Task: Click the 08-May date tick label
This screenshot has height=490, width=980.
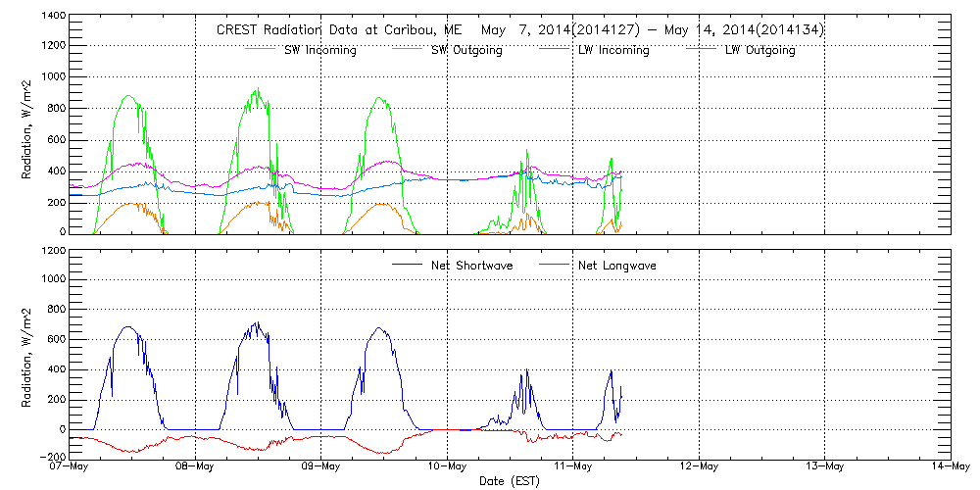Action: (x=195, y=467)
